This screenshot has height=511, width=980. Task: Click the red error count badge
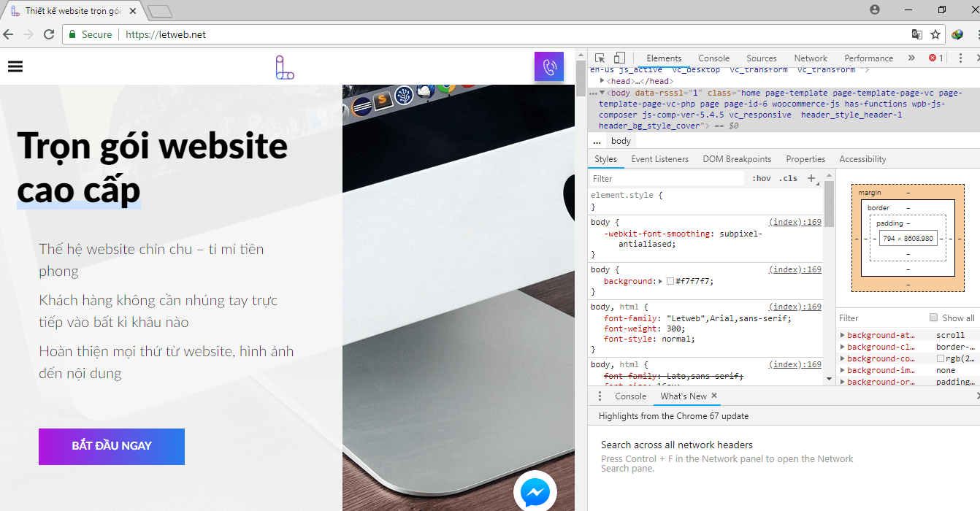tap(936, 58)
